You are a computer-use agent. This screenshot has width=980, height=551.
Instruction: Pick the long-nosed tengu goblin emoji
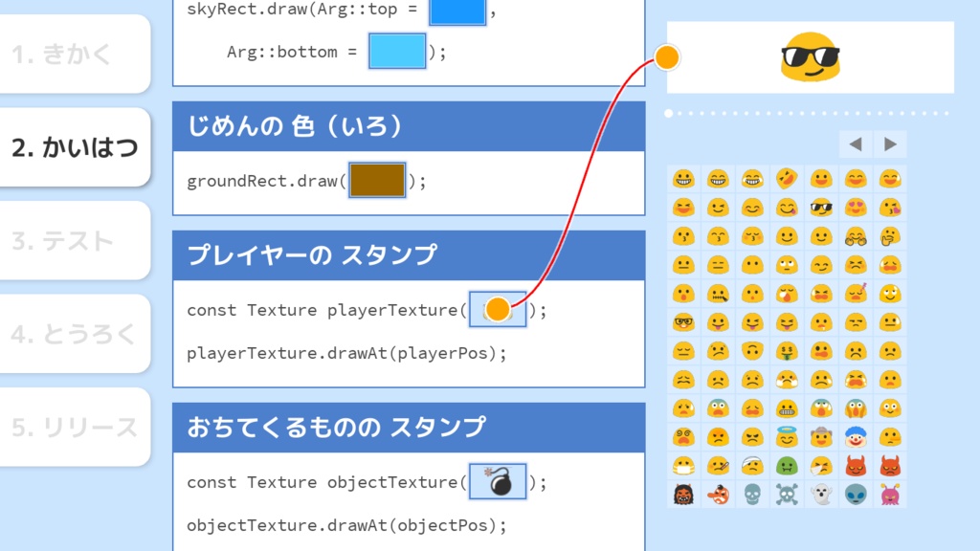coord(718,495)
